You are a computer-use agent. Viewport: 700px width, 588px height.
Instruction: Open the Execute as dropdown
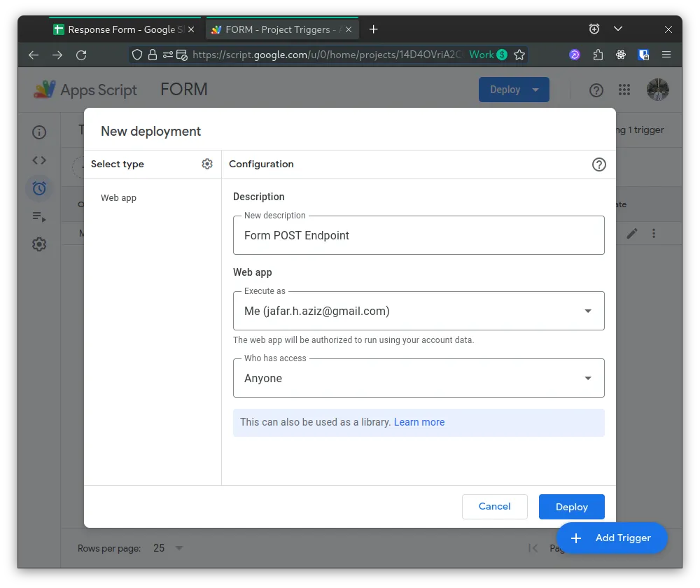coord(587,310)
